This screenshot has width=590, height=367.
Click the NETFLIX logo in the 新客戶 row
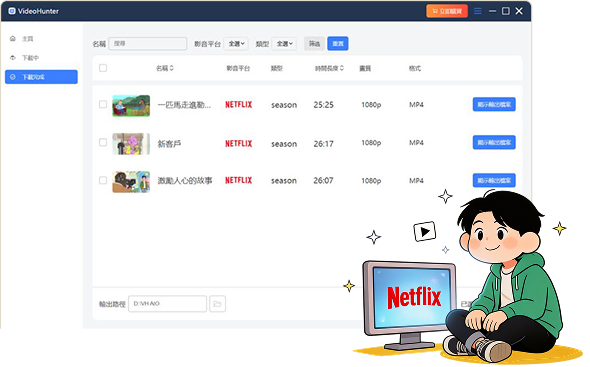click(x=239, y=143)
